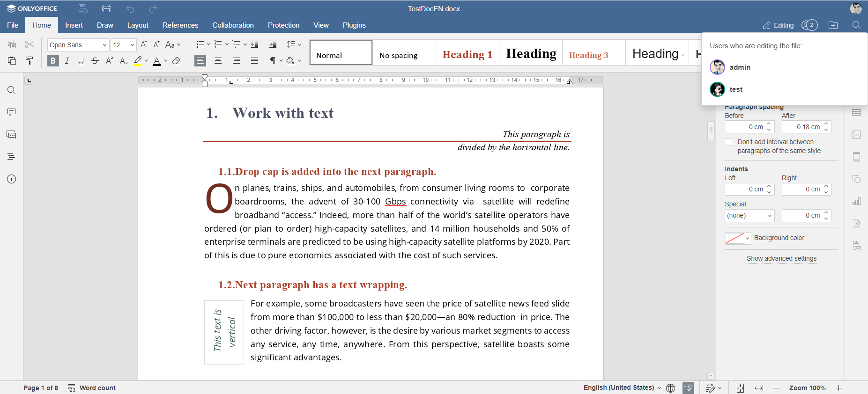The height and width of the screenshot is (394, 868).
Task: Justify the paragraph text
Action: (254, 60)
